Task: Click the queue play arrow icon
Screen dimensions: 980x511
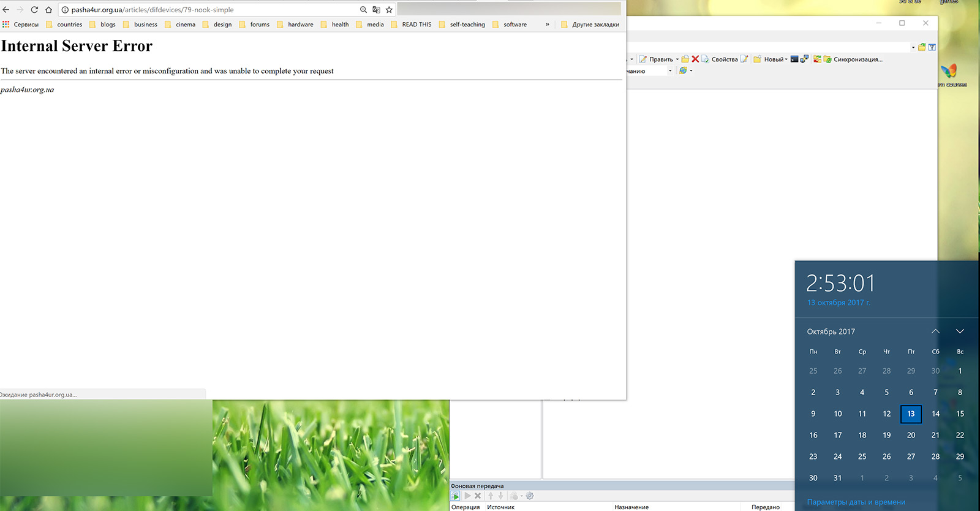Action: click(467, 496)
